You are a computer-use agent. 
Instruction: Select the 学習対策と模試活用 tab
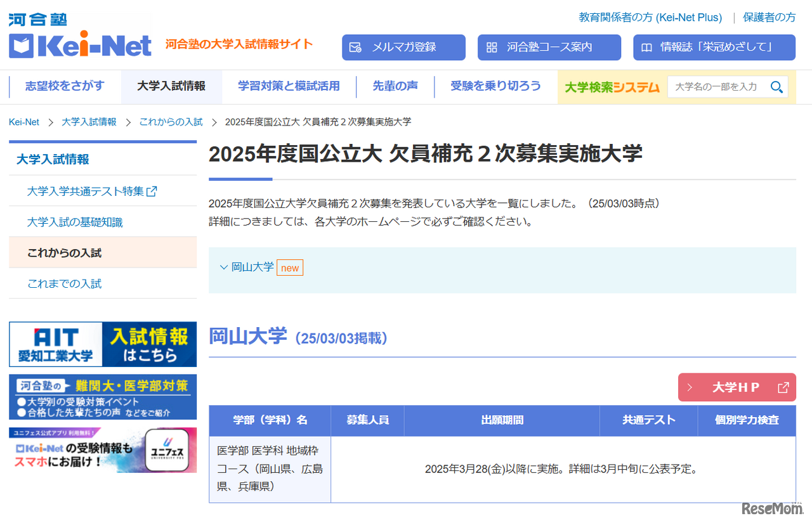289,87
